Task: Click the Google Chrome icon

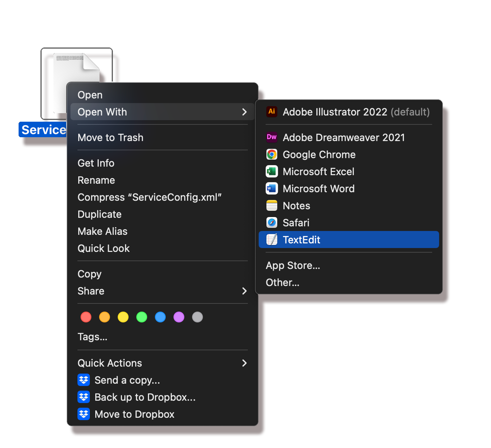Action: tap(272, 154)
